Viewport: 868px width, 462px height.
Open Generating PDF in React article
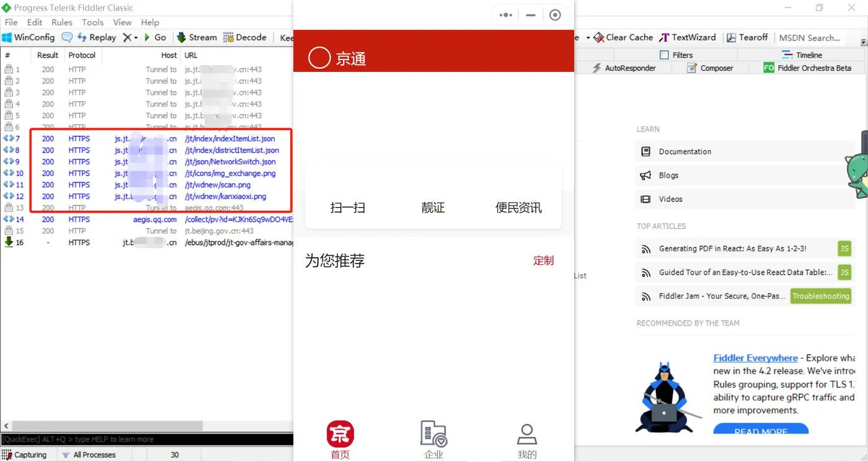point(733,249)
